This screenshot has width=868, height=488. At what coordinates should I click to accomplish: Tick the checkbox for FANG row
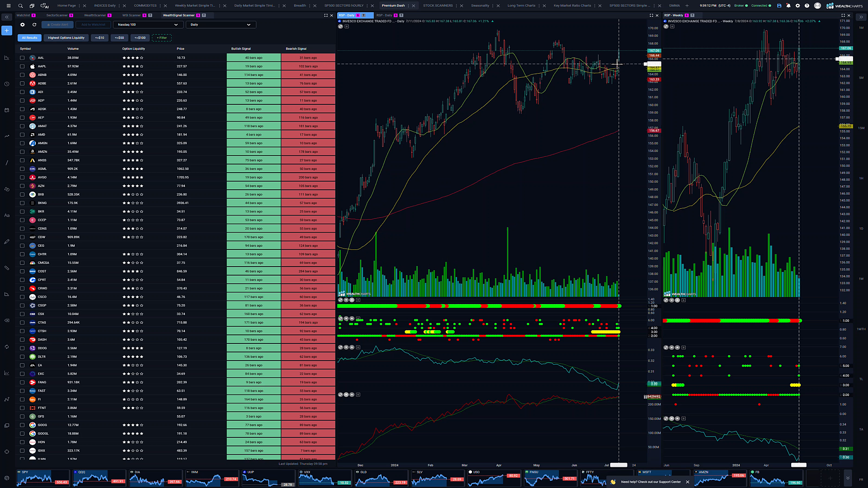point(22,382)
